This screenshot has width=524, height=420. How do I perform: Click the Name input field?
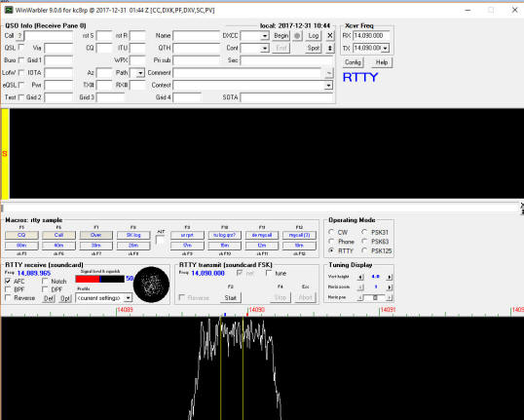(196, 36)
